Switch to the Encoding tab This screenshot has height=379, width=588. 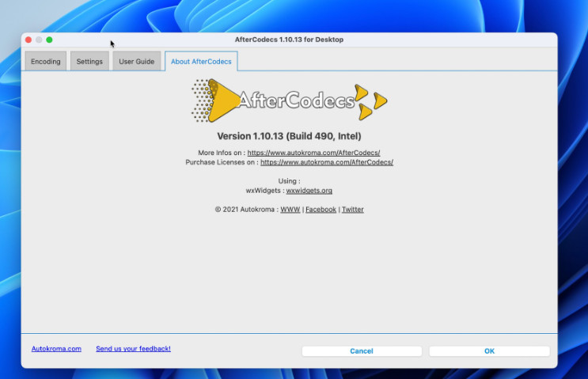click(x=45, y=61)
